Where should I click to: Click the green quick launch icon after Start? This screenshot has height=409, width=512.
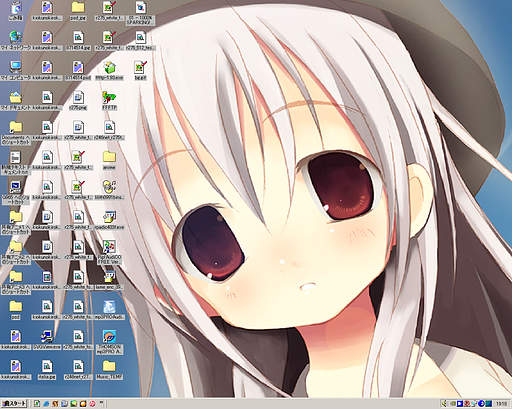coord(37,404)
